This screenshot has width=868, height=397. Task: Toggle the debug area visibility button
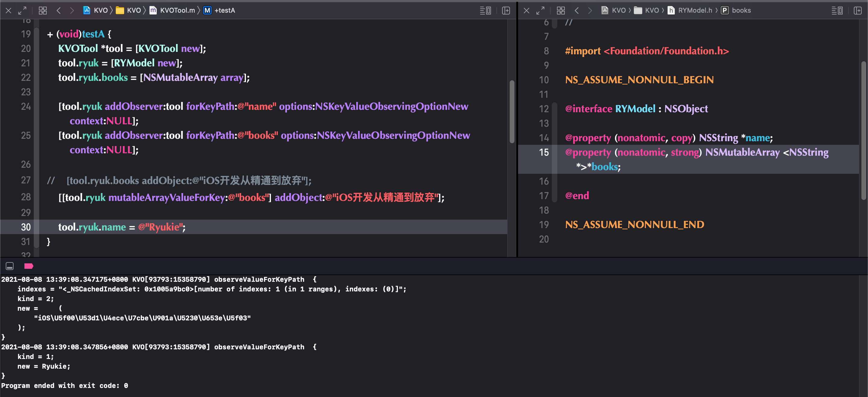(x=10, y=266)
